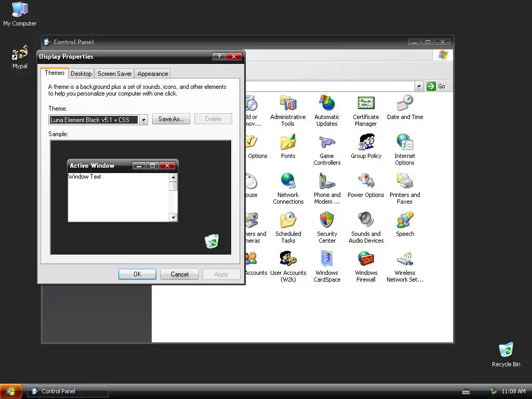The width and height of the screenshot is (532, 399).
Task: Click the Control Panel taskbar button
Action: click(68, 391)
